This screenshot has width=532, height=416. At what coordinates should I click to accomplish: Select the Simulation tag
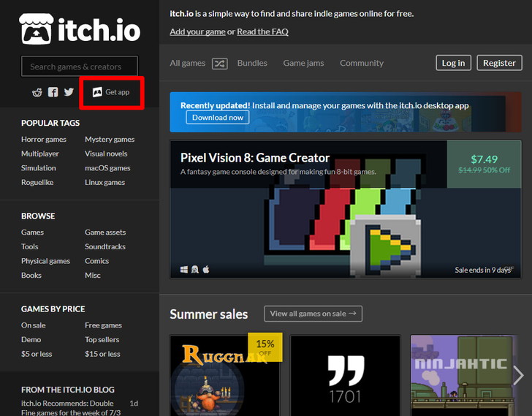pos(38,168)
